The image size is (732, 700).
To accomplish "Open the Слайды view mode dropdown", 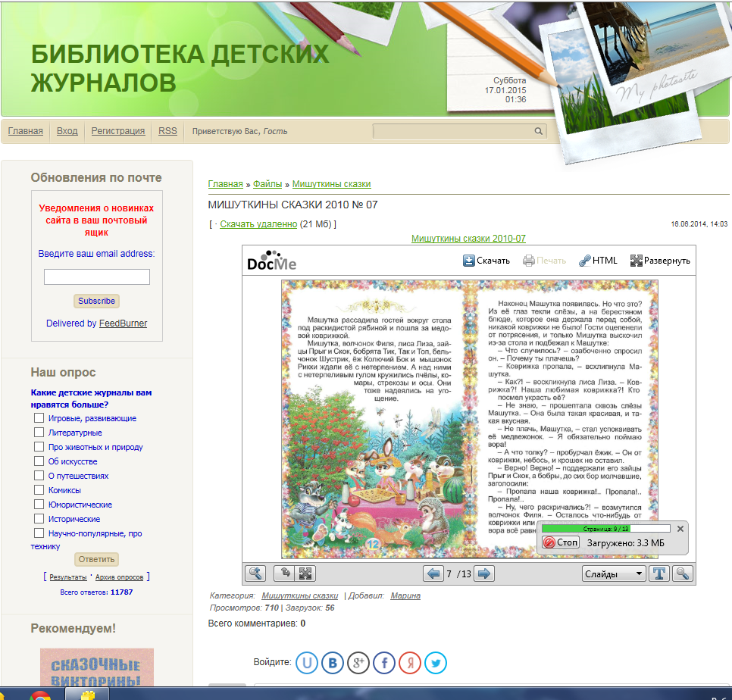I will 614,574.
